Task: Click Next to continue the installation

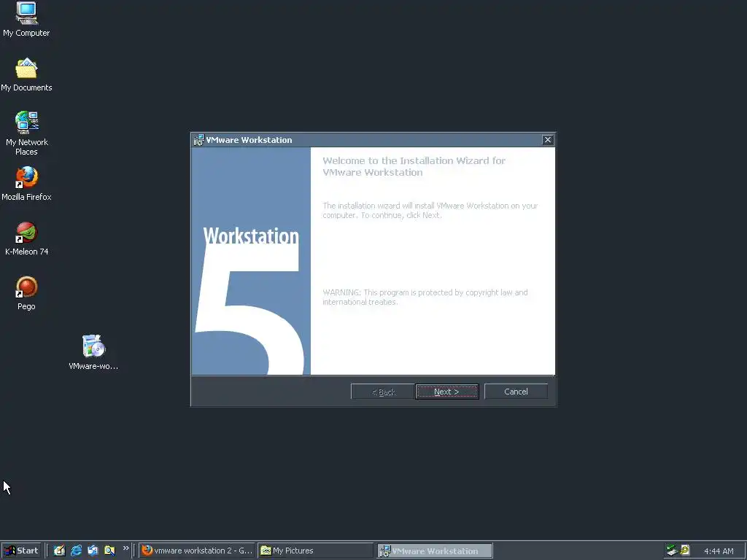Action: point(447,392)
